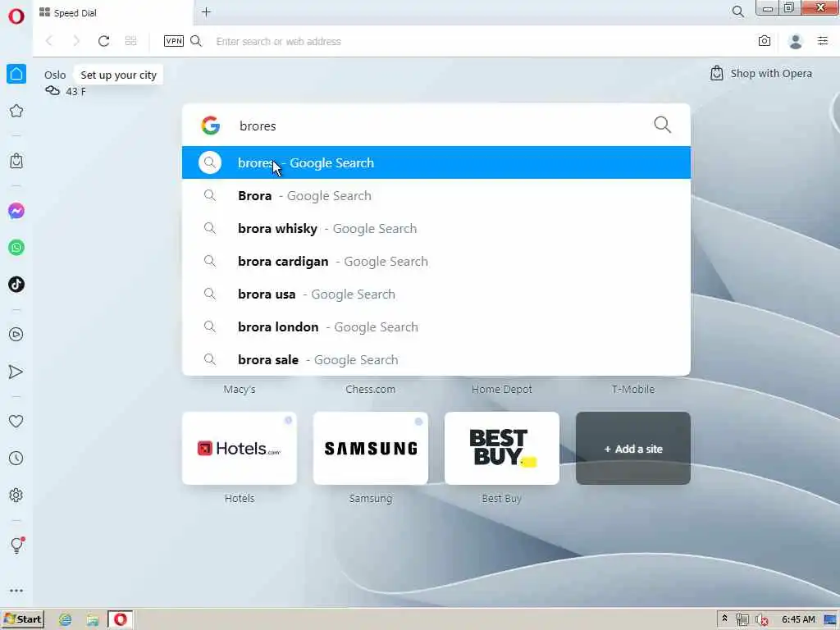Open My Flow paper-plane sidebar icon
The width and height of the screenshot is (840, 630).
coord(16,372)
